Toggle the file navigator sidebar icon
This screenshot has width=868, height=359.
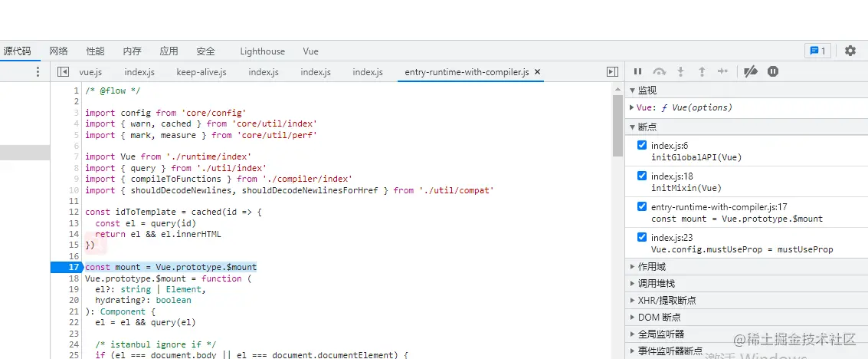tap(63, 72)
